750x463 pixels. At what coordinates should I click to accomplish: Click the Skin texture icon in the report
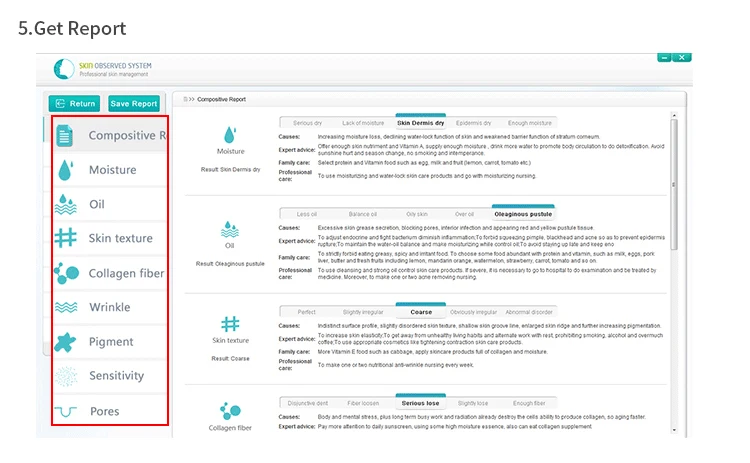click(230, 324)
